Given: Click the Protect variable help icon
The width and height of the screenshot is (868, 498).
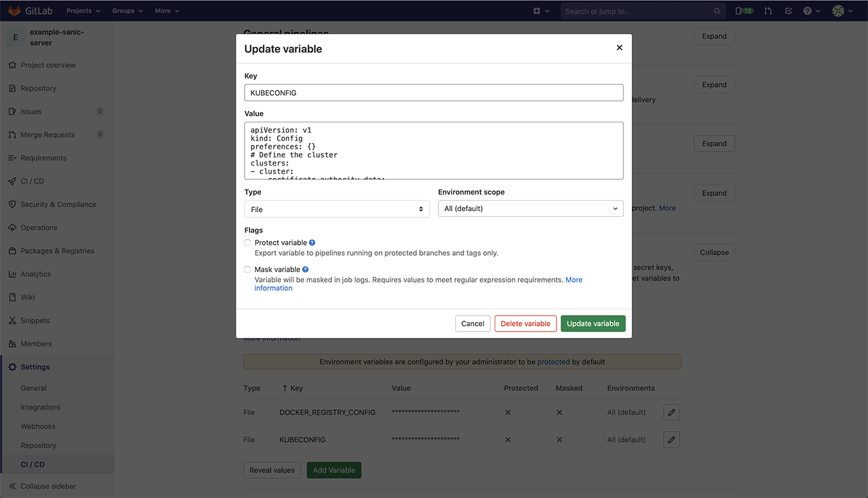Looking at the screenshot, I should coord(311,242).
